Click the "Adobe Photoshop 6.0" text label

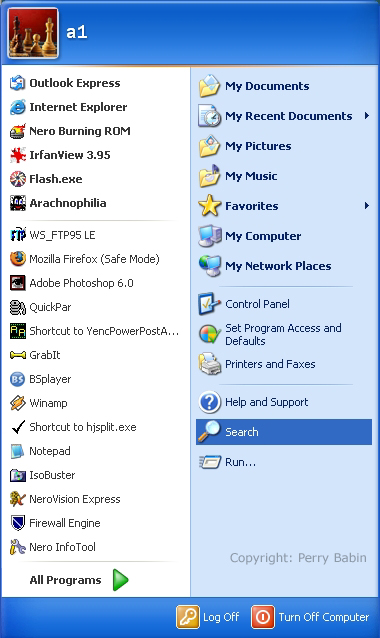81,283
